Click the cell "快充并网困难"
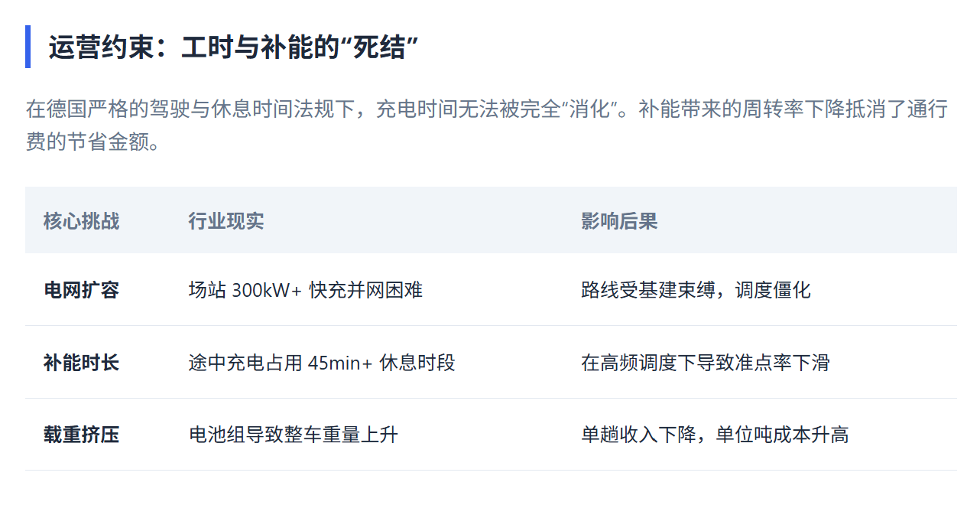980x518 pixels. tap(366, 290)
